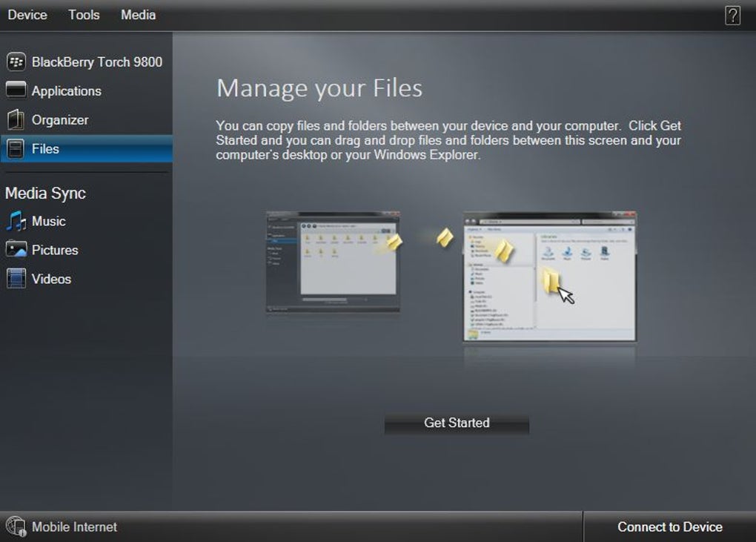
Task: Open Pictures media sync
Action: pyautogui.click(x=55, y=251)
